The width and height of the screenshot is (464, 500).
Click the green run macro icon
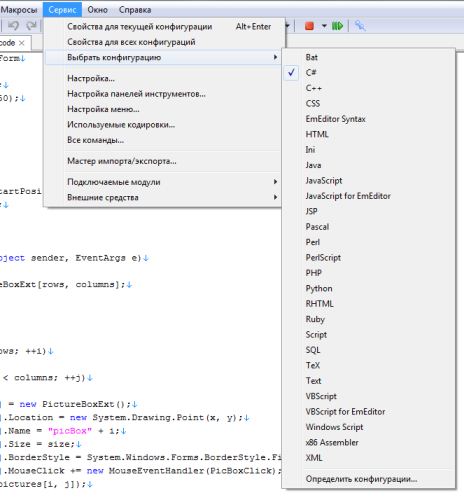click(337, 26)
